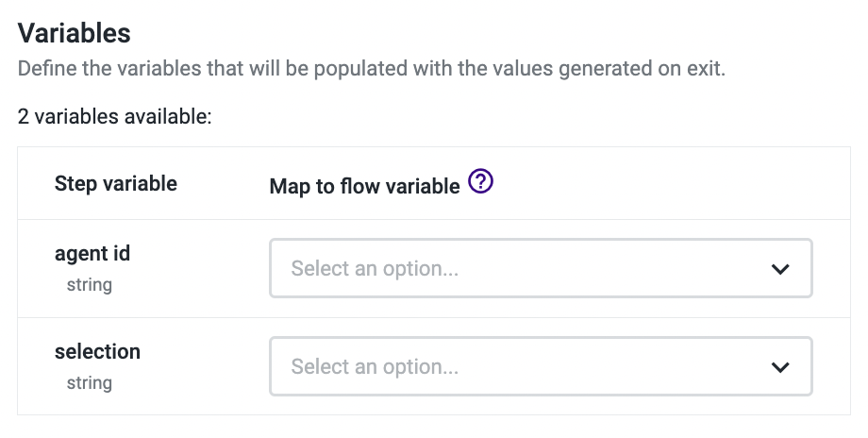Click the 'Map to flow variable' header text
This screenshot has height=438, width=868.
[x=364, y=186]
